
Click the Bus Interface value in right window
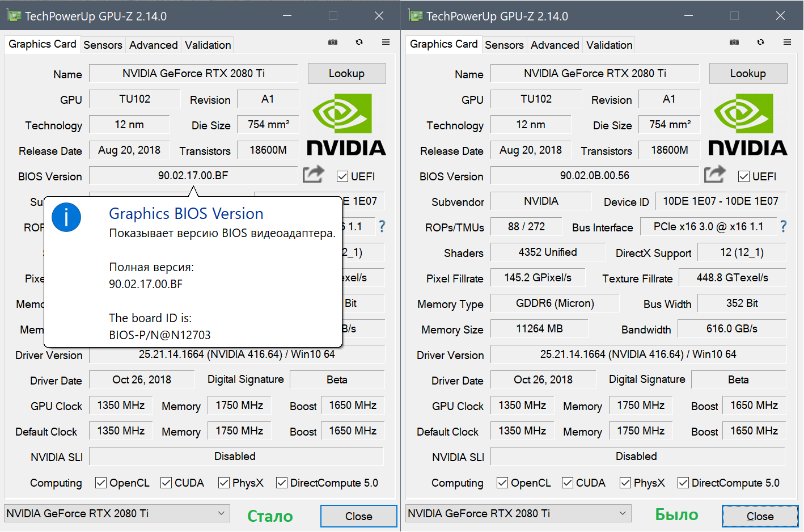coord(709,226)
